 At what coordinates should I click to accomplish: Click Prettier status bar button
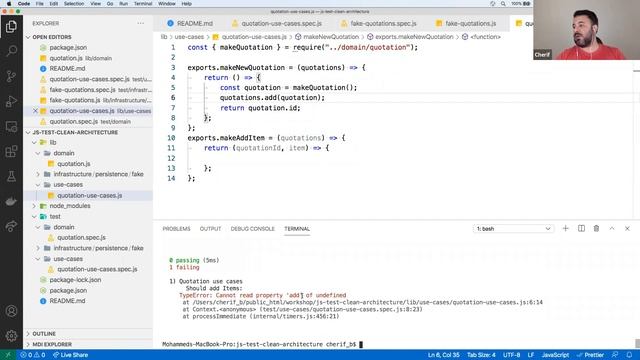point(590,355)
